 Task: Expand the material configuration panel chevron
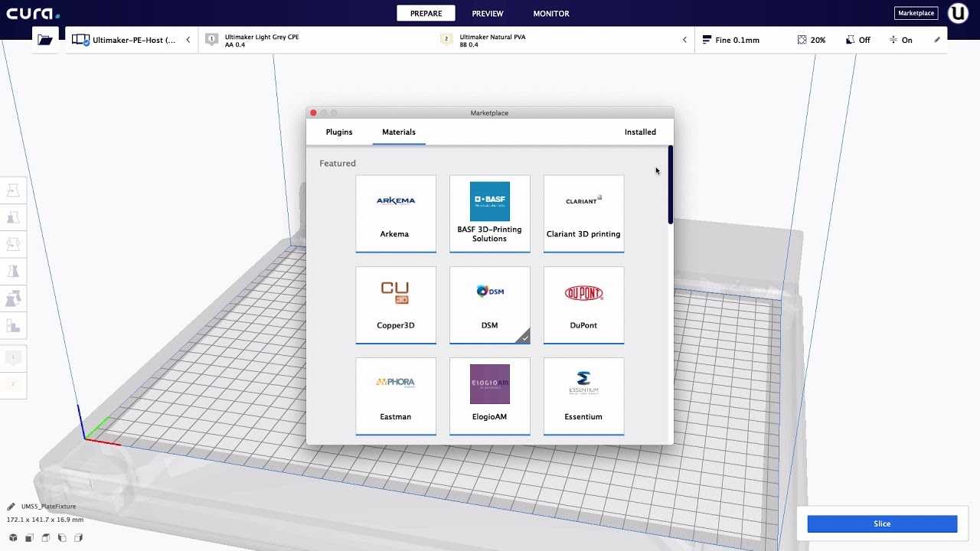[684, 40]
